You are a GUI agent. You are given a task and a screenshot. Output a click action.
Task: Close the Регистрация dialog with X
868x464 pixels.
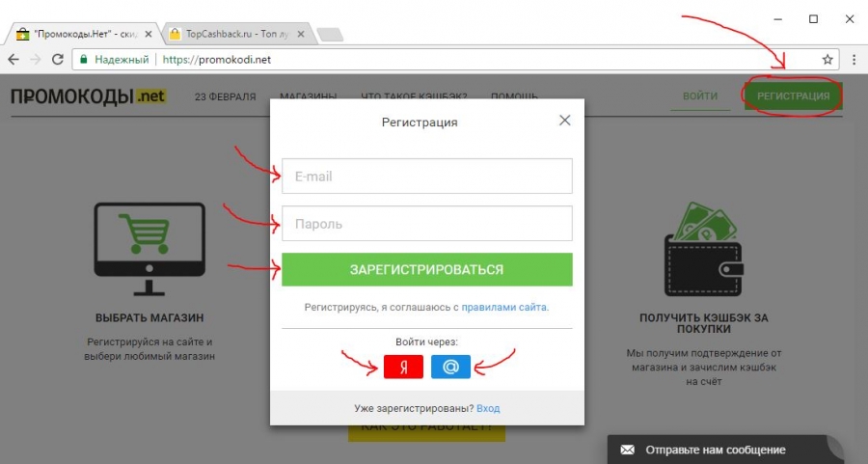(564, 121)
